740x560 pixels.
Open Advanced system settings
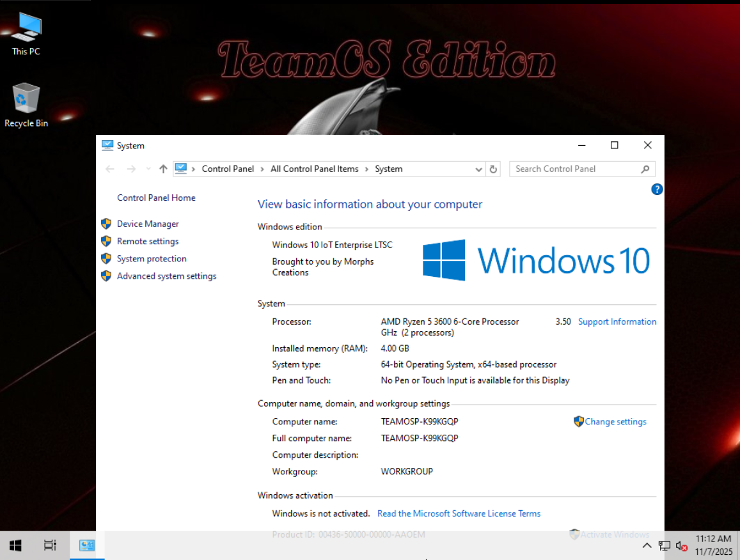tap(166, 276)
